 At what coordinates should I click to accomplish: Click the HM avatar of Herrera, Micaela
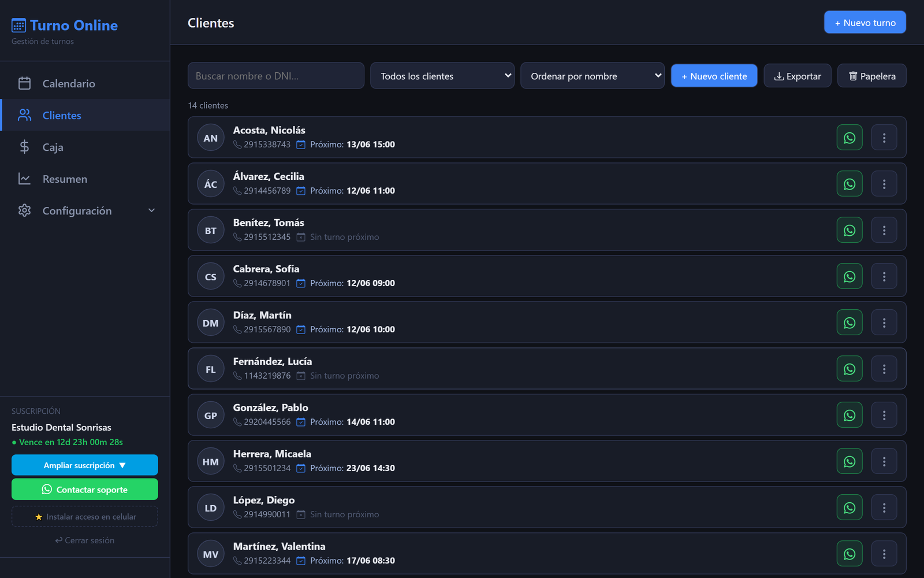pos(211,462)
